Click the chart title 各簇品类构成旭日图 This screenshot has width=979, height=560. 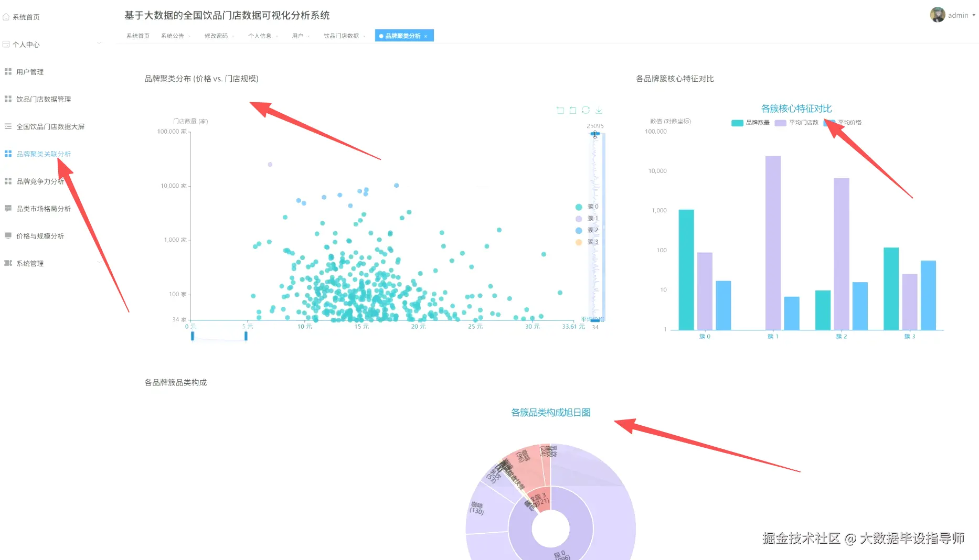[551, 413]
